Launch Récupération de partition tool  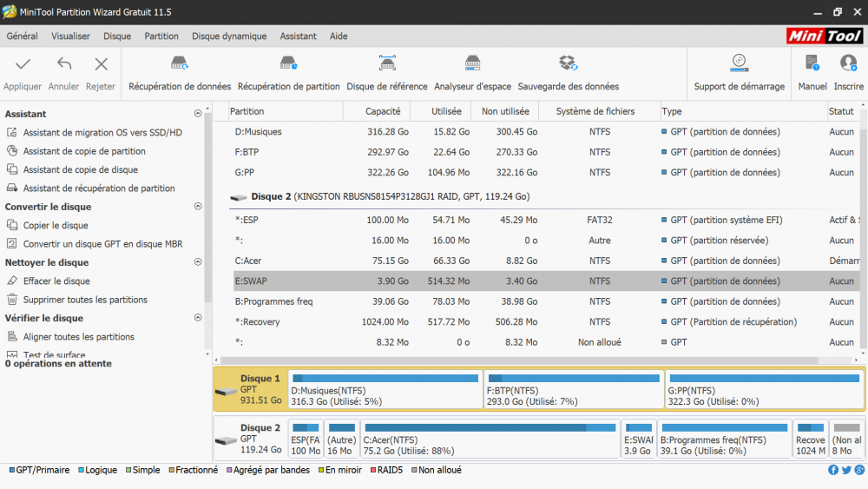pos(288,64)
